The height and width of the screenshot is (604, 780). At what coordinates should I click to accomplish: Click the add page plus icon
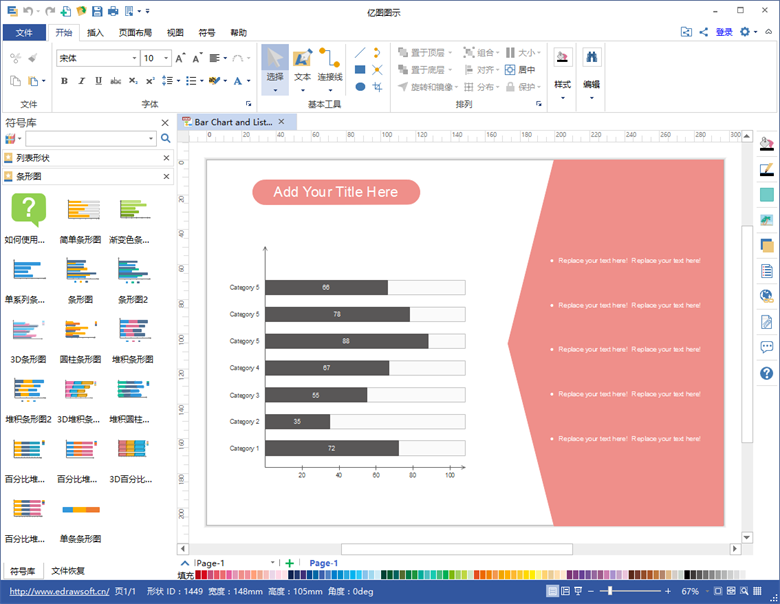(290, 563)
